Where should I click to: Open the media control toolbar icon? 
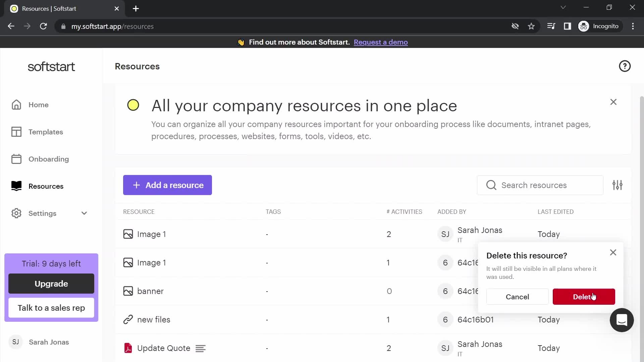coord(551,26)
